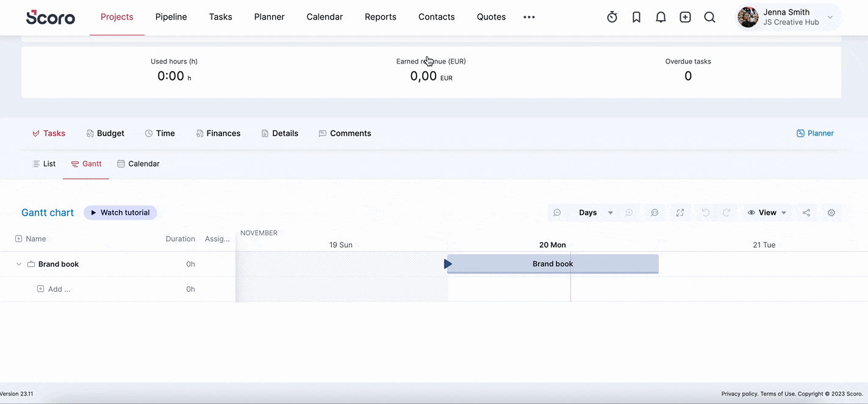Open the more menu (three dots)
This screenshot has height=404, width=868.
point(529,17)
